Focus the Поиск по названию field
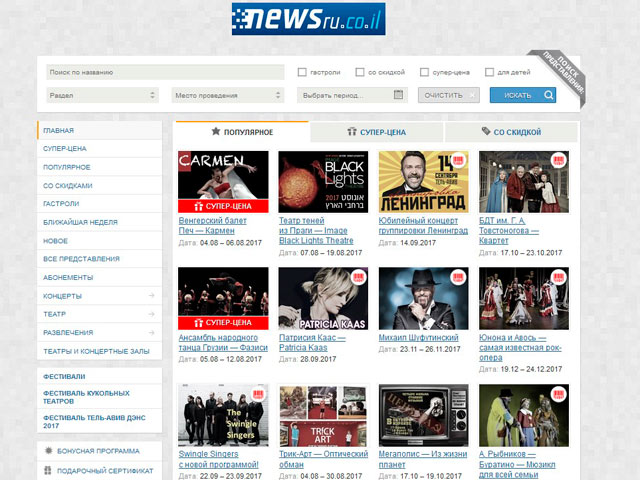Viewport: 640px width, 480px height. (x=165, y=72)
